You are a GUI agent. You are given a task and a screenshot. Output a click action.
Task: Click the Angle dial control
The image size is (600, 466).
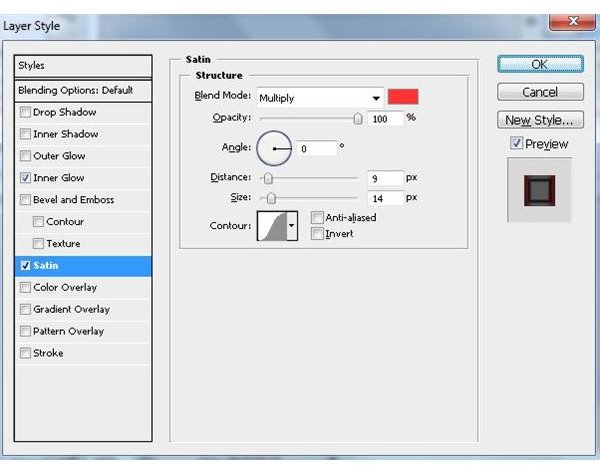click(274, 148)
